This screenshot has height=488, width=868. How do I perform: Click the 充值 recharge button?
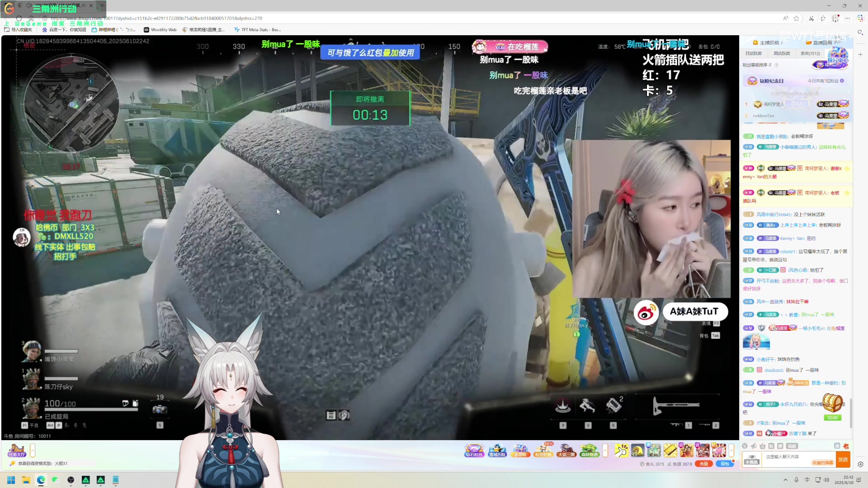pyautogui.click(x=704, y=464)
